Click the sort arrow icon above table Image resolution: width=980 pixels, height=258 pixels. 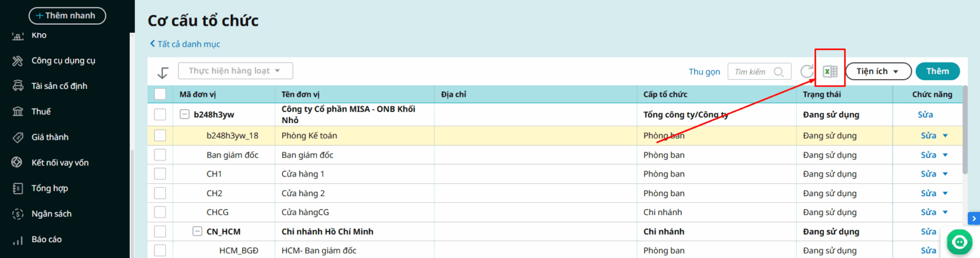(163, 73)
